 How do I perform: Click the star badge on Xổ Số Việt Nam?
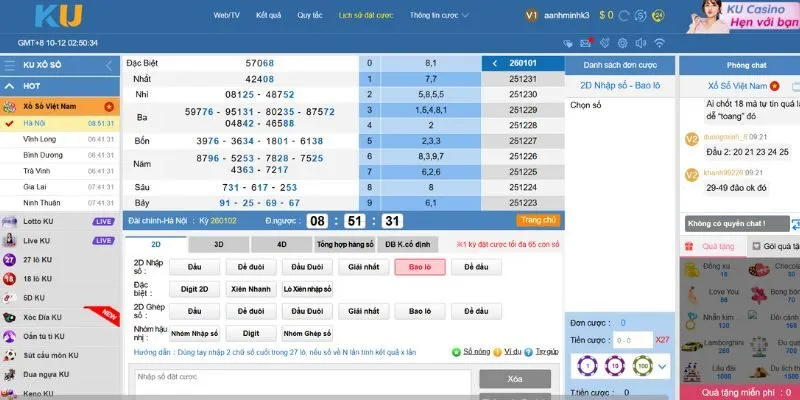(108, 107)
